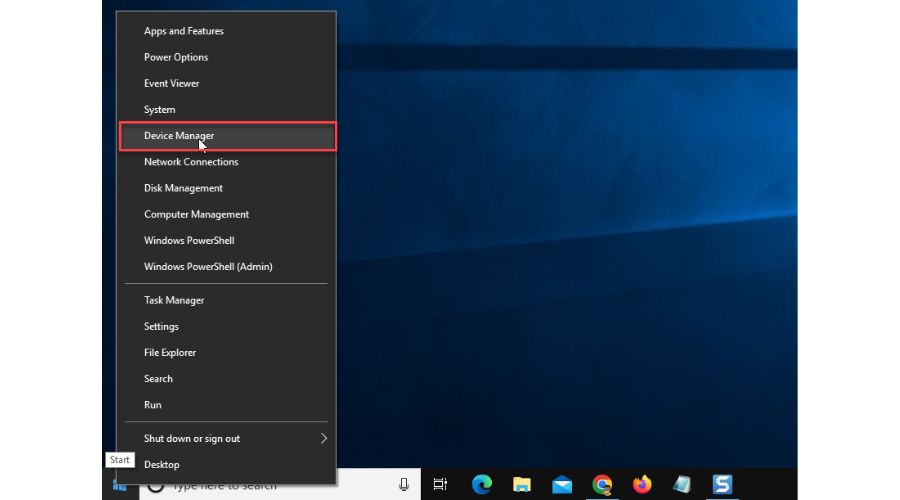The height and width of the screenshot is (500, 900).
Task: Start Windows PowerShell (Admin)
Action: [227, 267]
